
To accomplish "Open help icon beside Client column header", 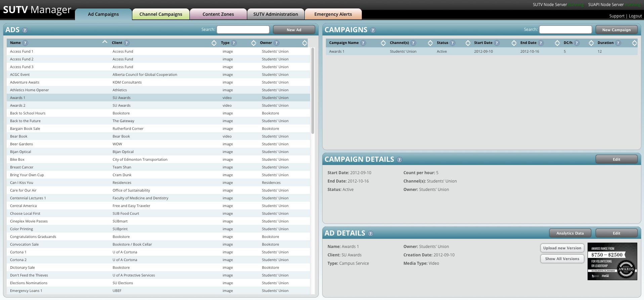I will click(127, 43).
